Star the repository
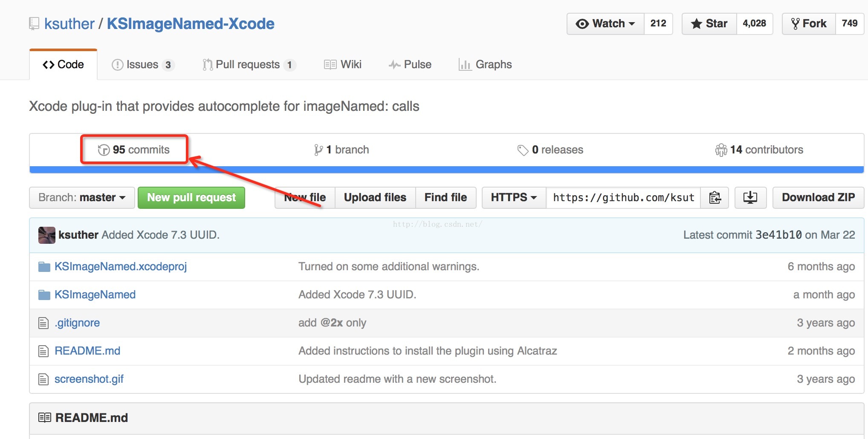Viewport: 868px width, 439px height. click(x=709, y=24)
